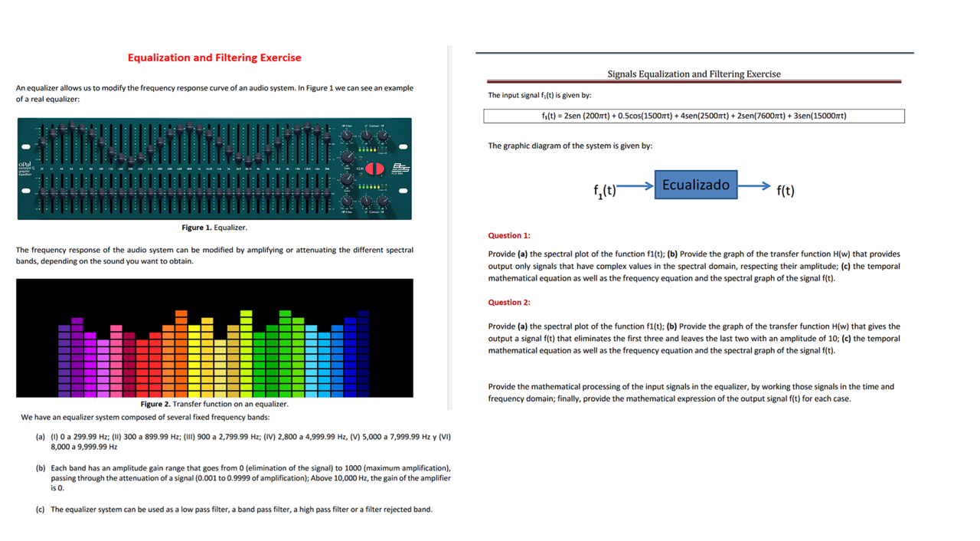
Task: Click the BSS FCS 966 logo on the equalizer
Action: [400, 168]
